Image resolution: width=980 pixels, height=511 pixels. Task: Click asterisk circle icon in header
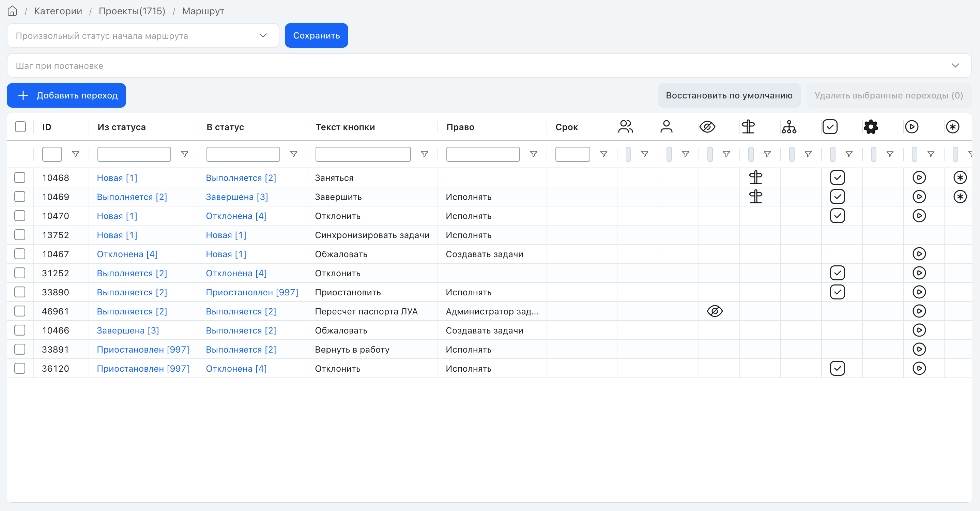(953, 127)
